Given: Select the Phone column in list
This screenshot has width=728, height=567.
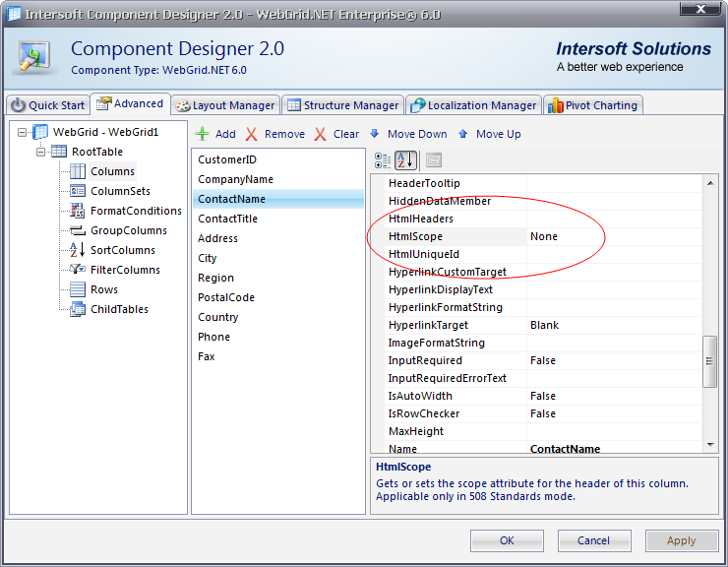Looking at the screenshot, I should 278,337.
